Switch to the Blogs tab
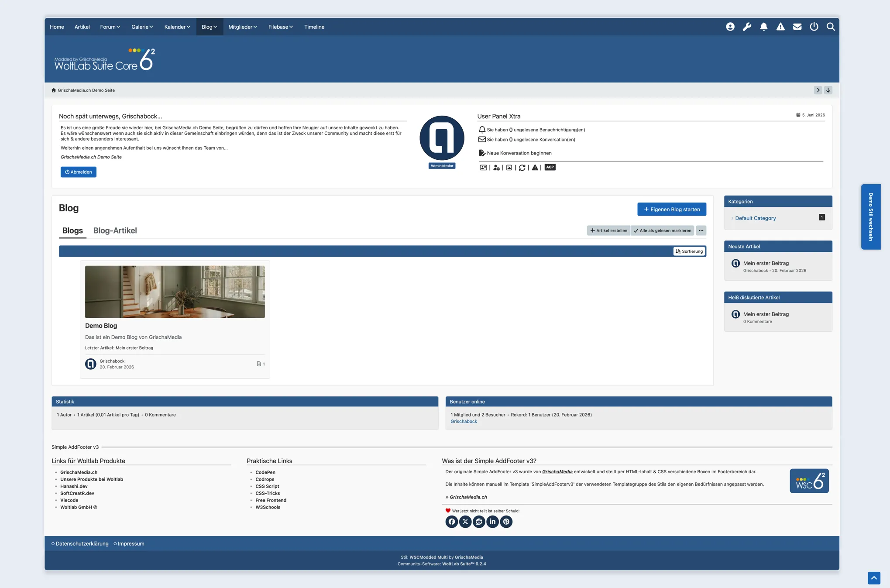Image resolution: width=890 pixels, height=588 pixels. 72,230
